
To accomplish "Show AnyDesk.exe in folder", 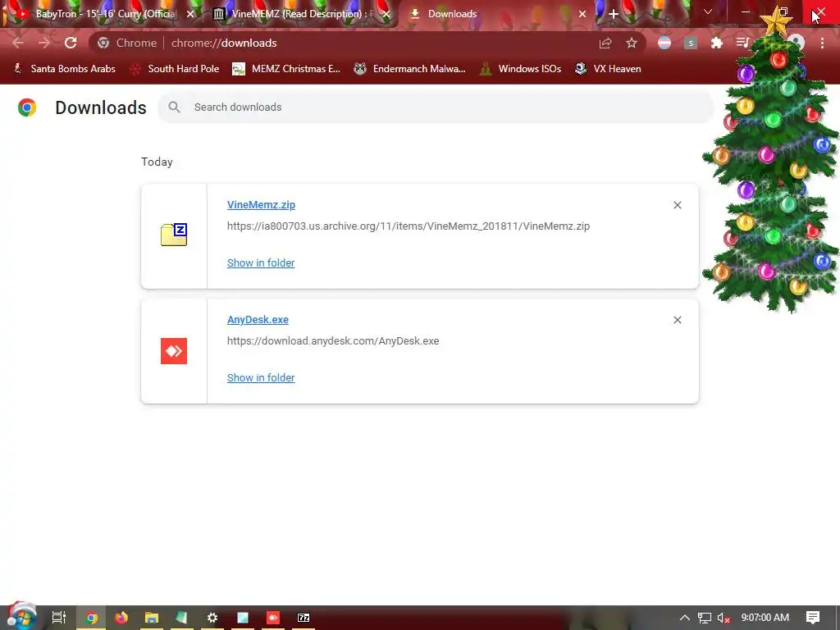I will (x=261, y=377).
